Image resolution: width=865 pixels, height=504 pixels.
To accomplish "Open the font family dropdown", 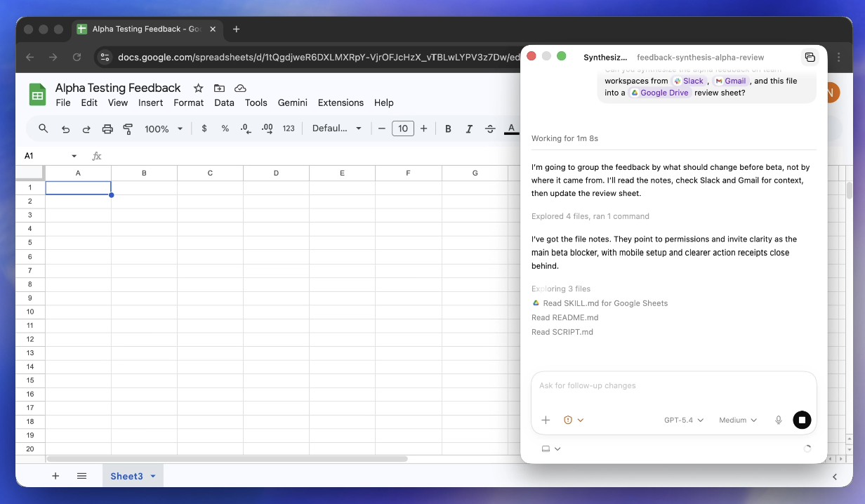I will 337,128.
